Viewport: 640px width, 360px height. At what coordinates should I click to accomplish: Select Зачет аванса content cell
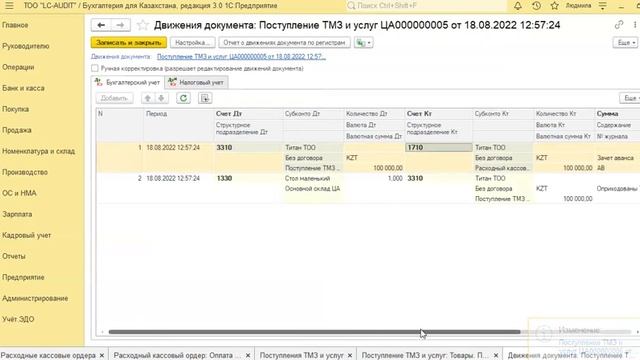coord(617,158)
